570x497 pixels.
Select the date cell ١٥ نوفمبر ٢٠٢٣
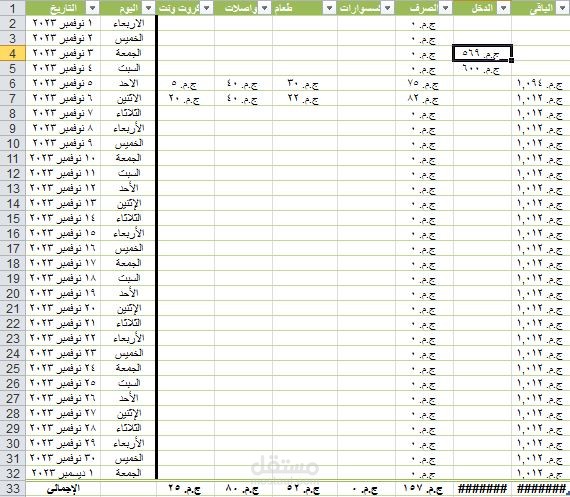pos(63,233)
